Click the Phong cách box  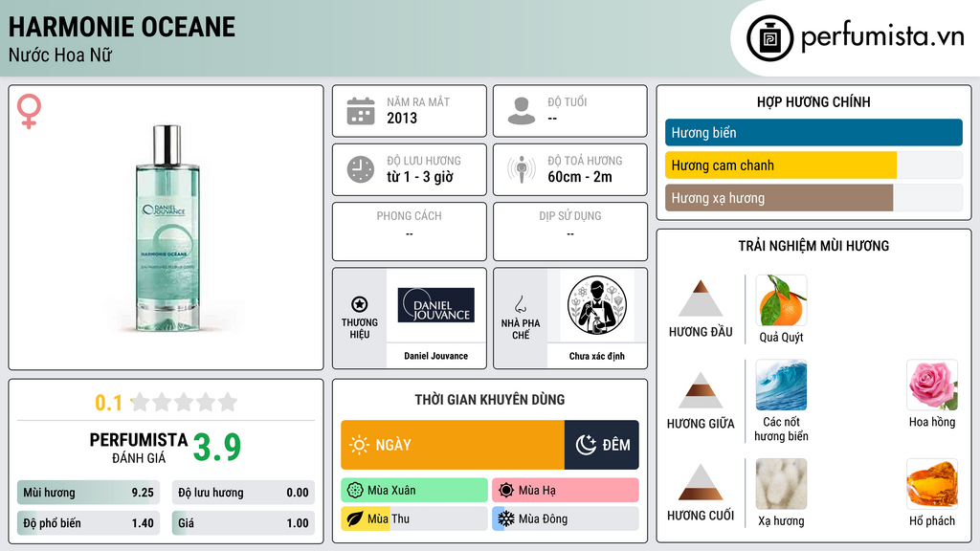410,231
